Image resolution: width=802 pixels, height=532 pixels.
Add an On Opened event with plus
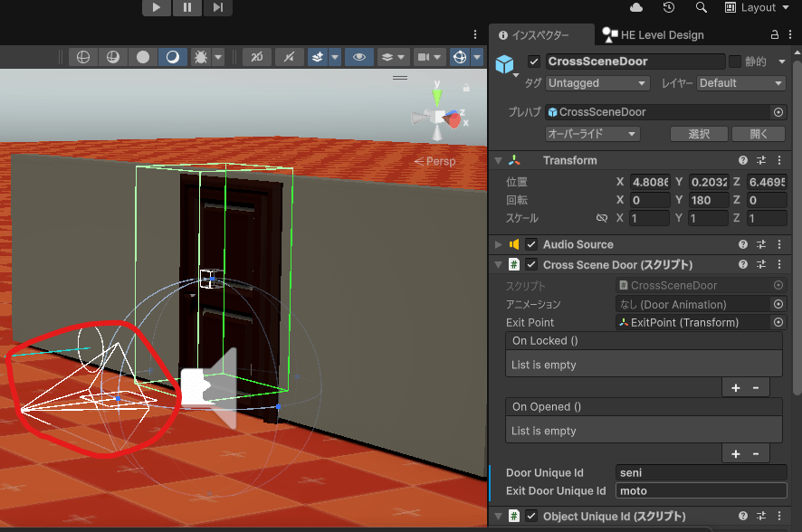(x=736, y=454)
